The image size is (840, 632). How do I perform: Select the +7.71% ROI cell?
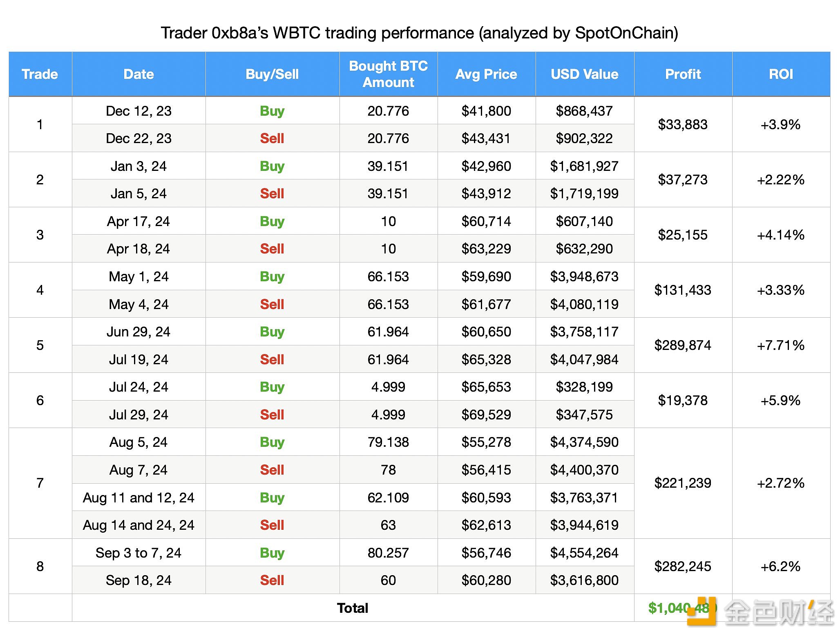(x=781, y=345)
